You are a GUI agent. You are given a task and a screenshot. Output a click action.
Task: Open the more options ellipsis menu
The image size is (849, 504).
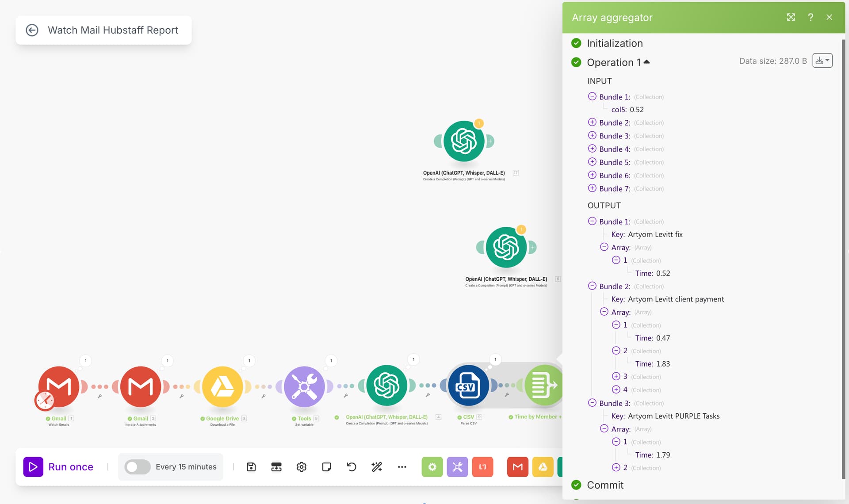pyautogui.click(x=402, y=467)
